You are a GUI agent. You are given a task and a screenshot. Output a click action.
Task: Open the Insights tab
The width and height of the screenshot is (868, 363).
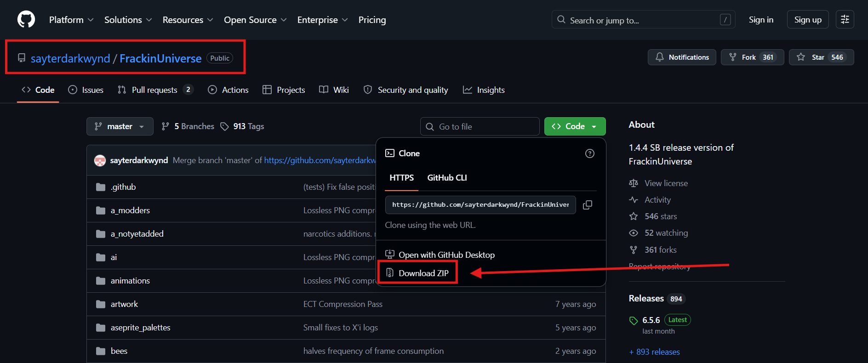(484, 90)
